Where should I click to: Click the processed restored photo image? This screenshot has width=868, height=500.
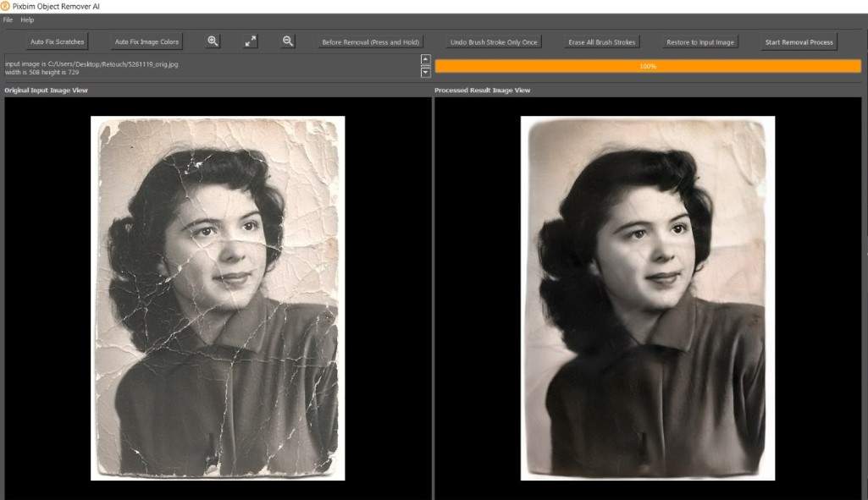[648, 298]
